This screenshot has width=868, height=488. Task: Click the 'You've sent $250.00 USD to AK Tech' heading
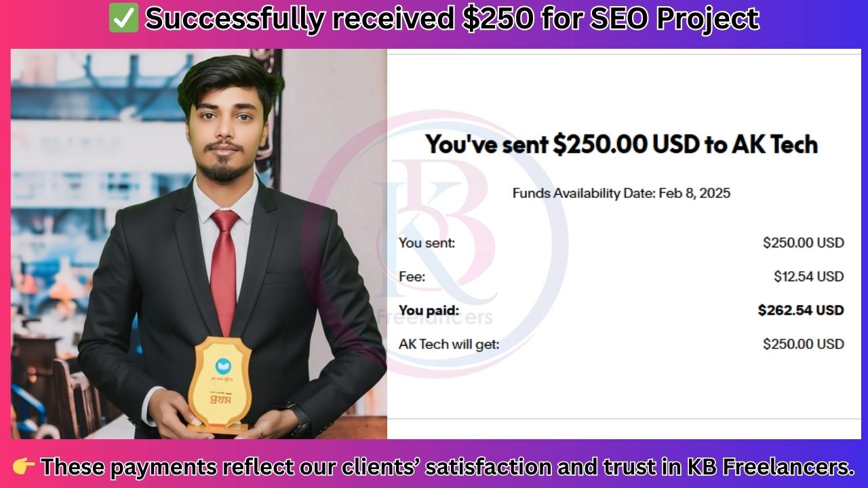[621, 144]
